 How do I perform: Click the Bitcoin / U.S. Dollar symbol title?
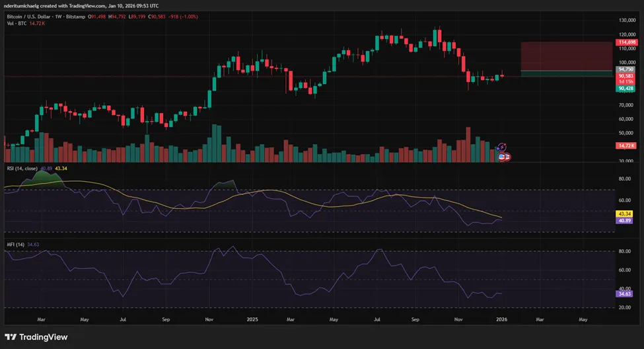pyautogui.click(x=28, y=17)
